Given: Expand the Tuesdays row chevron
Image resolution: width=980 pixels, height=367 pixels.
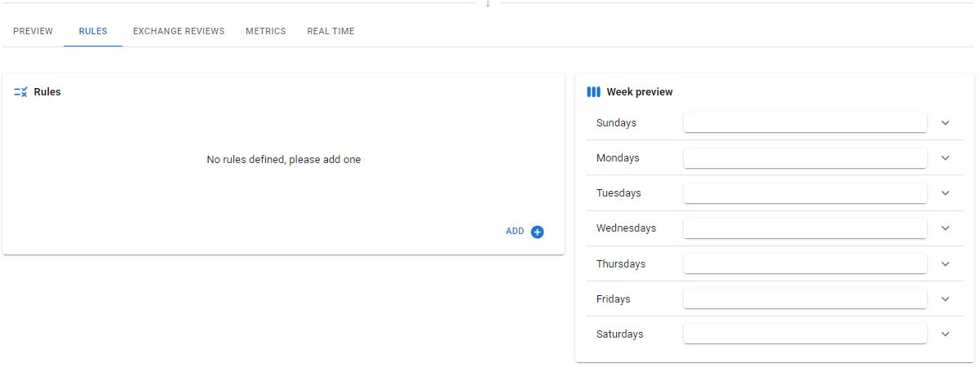Looking at the screenshot, I should click(946, 193).
